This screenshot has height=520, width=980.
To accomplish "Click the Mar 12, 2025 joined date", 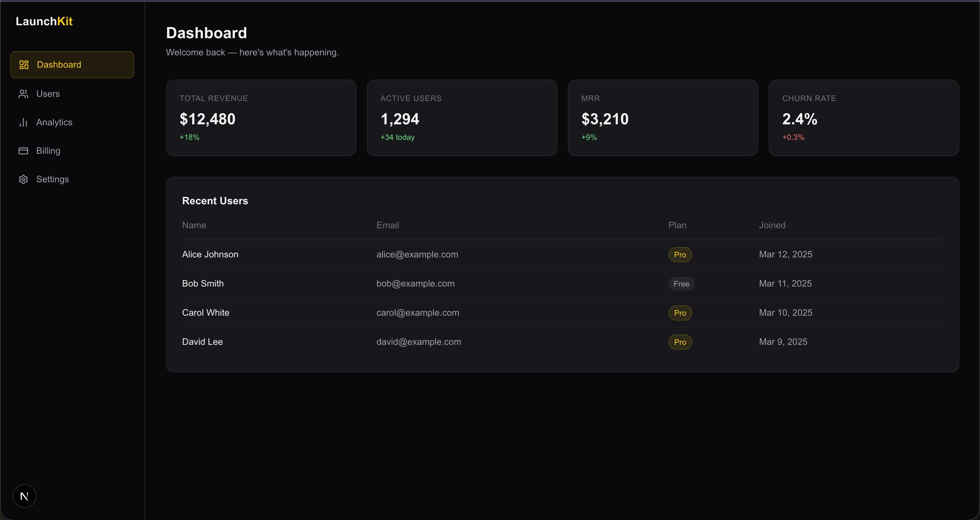I will [x=786, y=255].
